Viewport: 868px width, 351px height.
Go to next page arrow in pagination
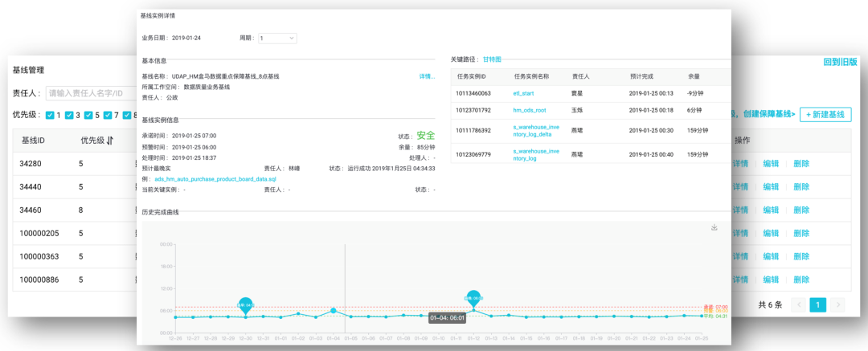pos(837,305)
